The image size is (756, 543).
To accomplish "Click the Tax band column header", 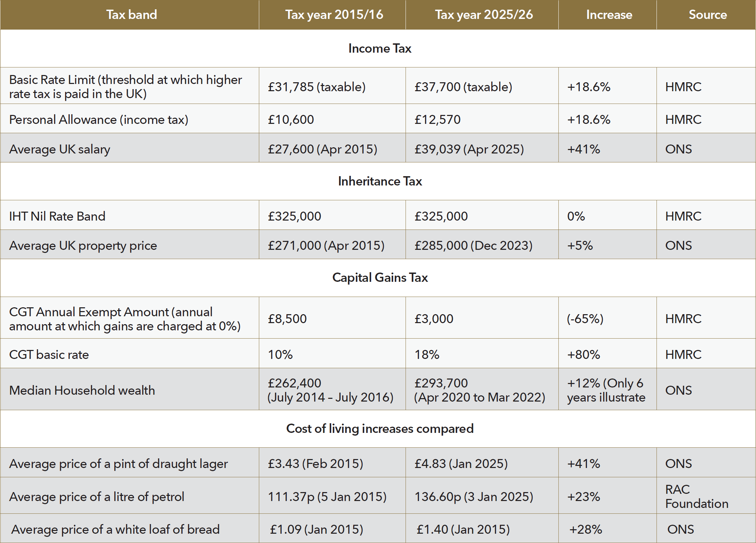I will 132,15.
